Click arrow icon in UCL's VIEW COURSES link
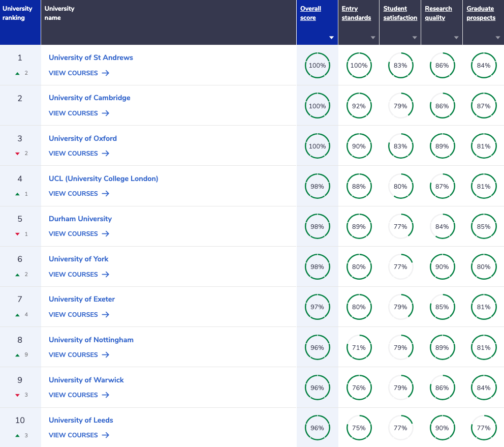504x447 pixels. [x=105, y=193]
